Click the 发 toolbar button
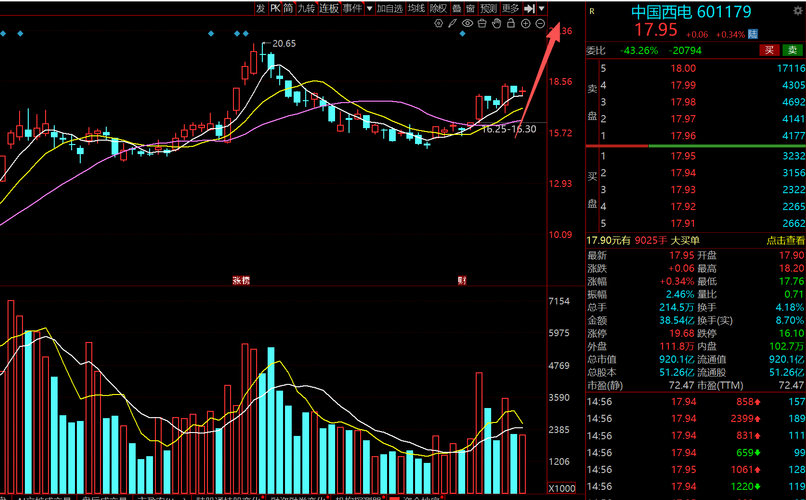Screen dimensions: 806x500 click(x=261, y=8)
